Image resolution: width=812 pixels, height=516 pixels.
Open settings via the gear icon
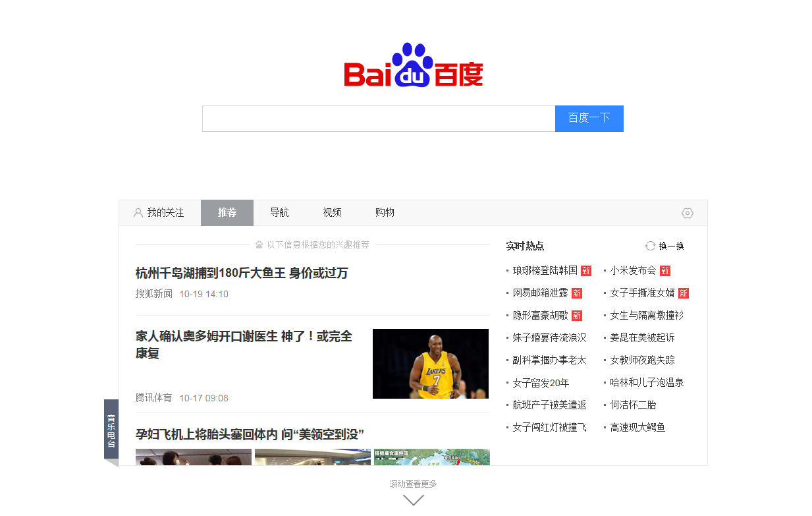[687, 213]
